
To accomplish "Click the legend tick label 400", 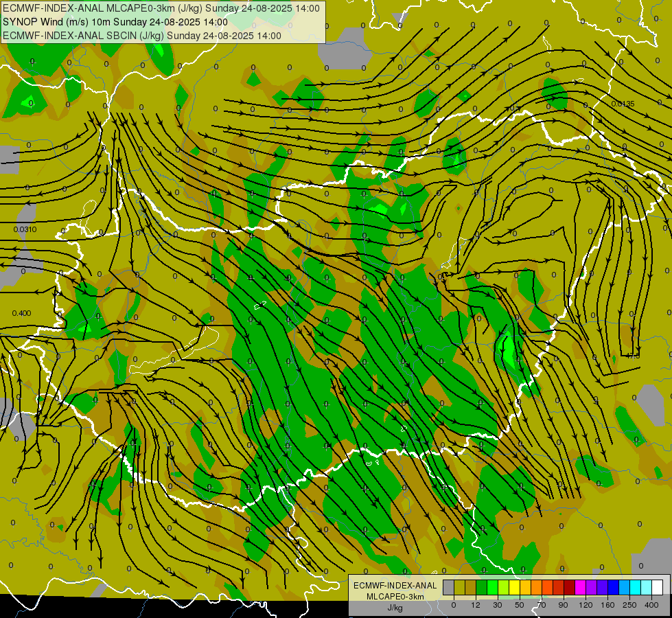I will pyautogui.click(x=651, y=605).
